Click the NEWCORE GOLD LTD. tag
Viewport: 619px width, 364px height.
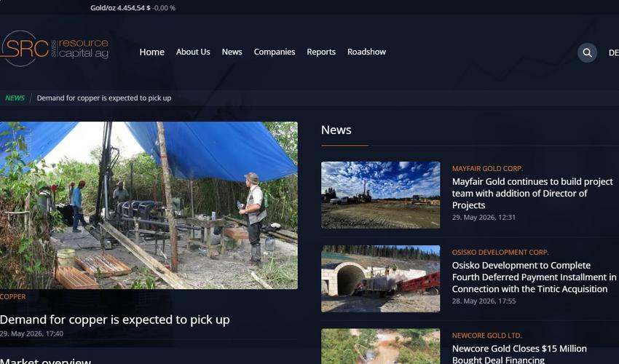(486, 336)
